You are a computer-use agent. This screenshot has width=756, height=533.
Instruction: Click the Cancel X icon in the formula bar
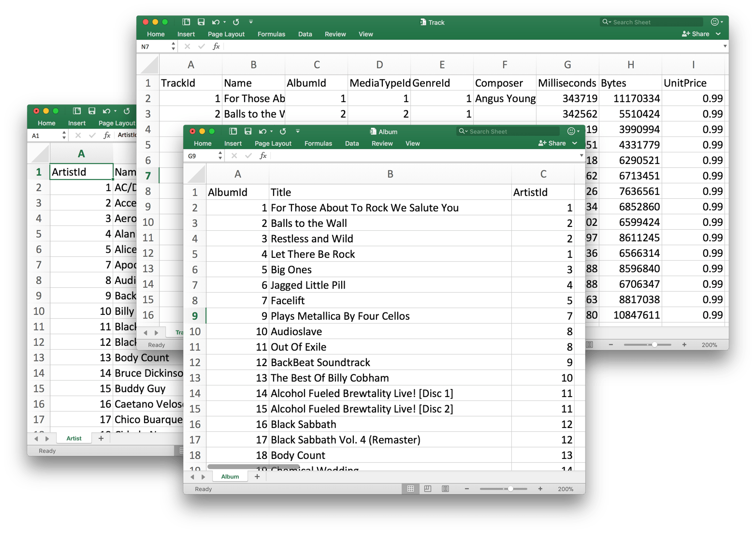click(x=234, y=155)
